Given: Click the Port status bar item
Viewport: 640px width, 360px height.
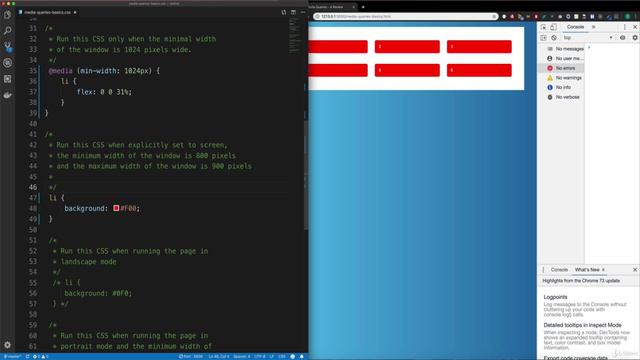Looking at the screenshot, I should (x=191, y=356).
